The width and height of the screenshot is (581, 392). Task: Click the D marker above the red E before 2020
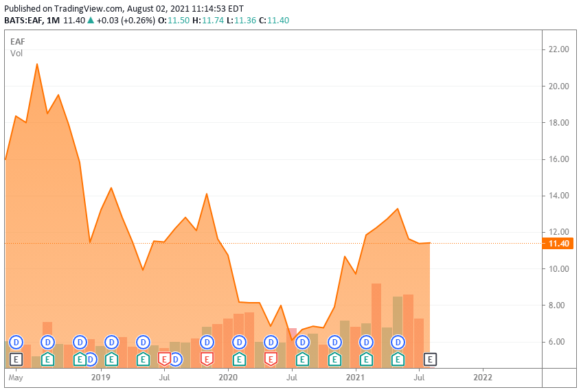coord(207,343)
